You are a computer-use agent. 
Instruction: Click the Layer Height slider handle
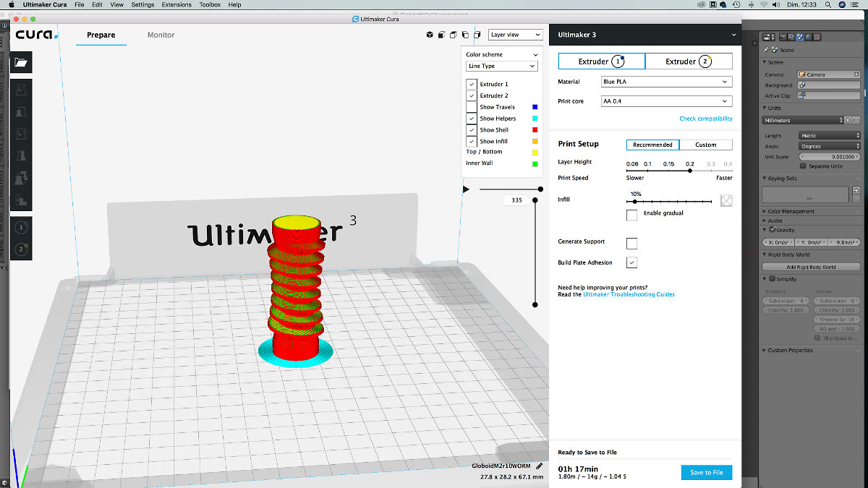tap(691, 171)
